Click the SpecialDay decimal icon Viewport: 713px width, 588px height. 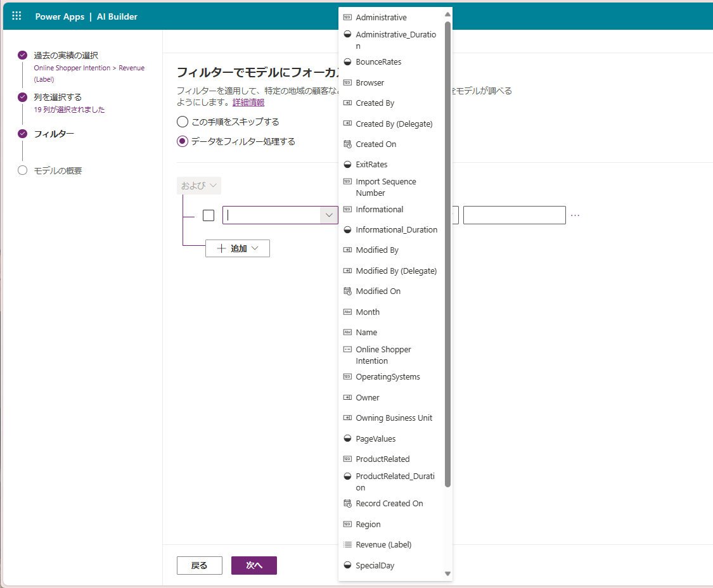(x=347, y=565)
